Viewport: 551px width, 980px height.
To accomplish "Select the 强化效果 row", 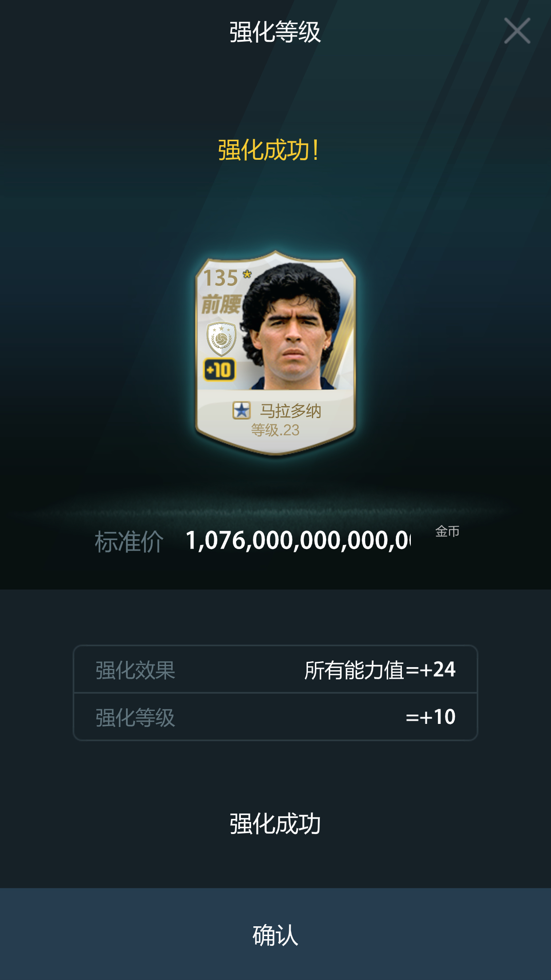I will (275, 669).
